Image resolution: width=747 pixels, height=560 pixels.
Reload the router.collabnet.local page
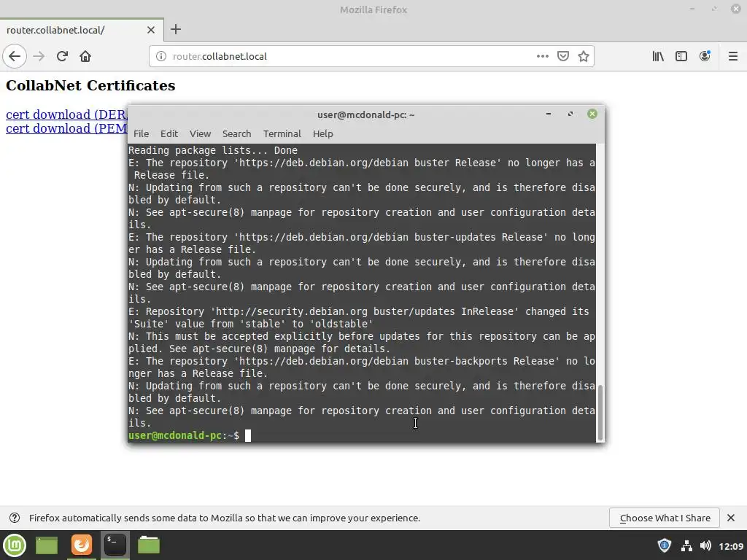[x=62, y=56]
